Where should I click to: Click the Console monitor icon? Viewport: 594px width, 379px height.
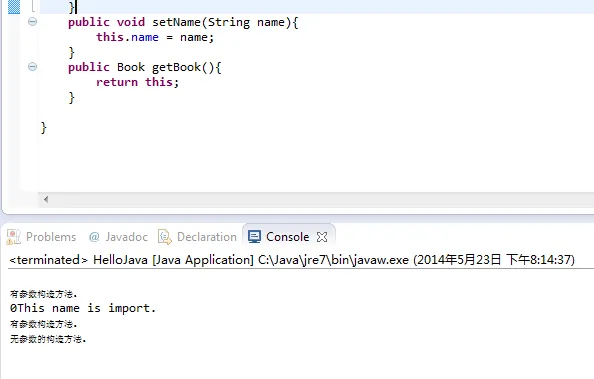(x=254, y=237)
